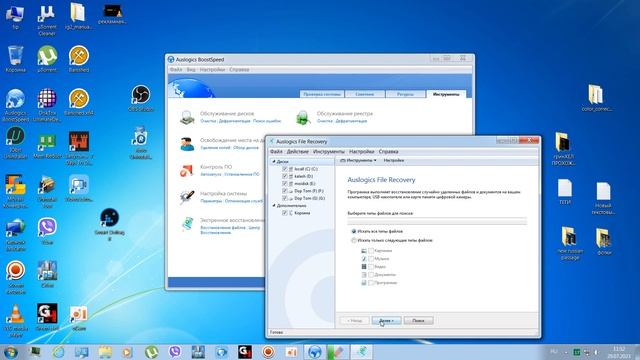The image size is (640, 360).
Task: Click the Windows Start button
Action: [11, 352]
